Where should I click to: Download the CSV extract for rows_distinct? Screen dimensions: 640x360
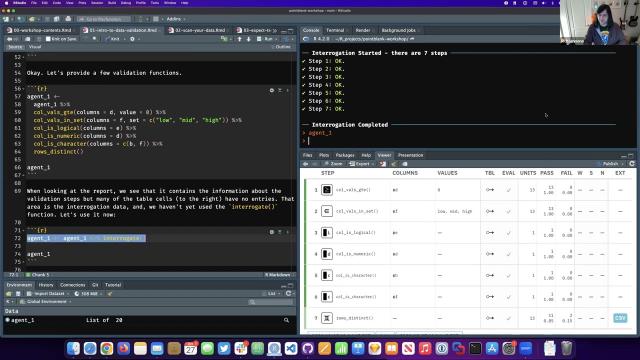pyautogui.click(x=620, y=318)
